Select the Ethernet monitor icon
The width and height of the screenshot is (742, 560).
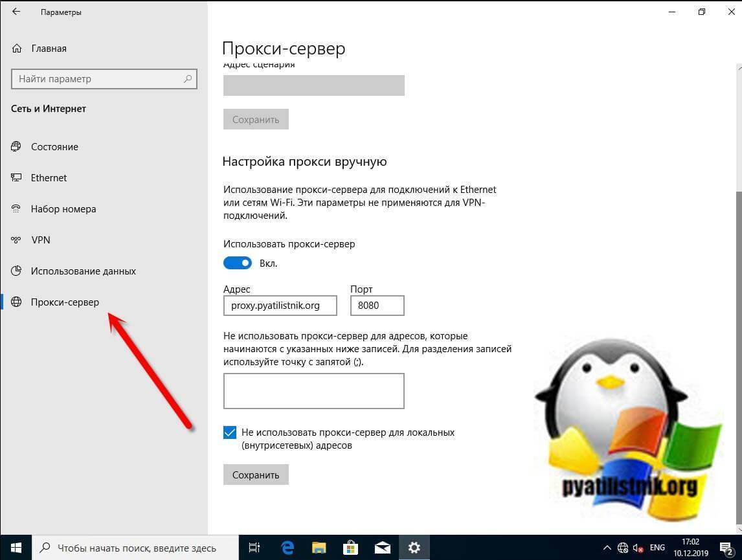tap(16, 178)
